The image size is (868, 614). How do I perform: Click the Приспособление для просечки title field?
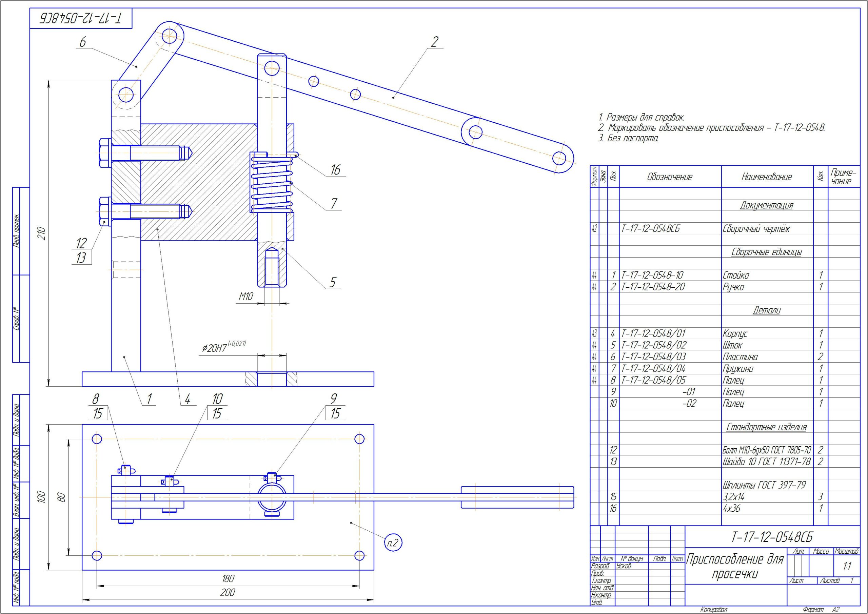coord(735,566)
